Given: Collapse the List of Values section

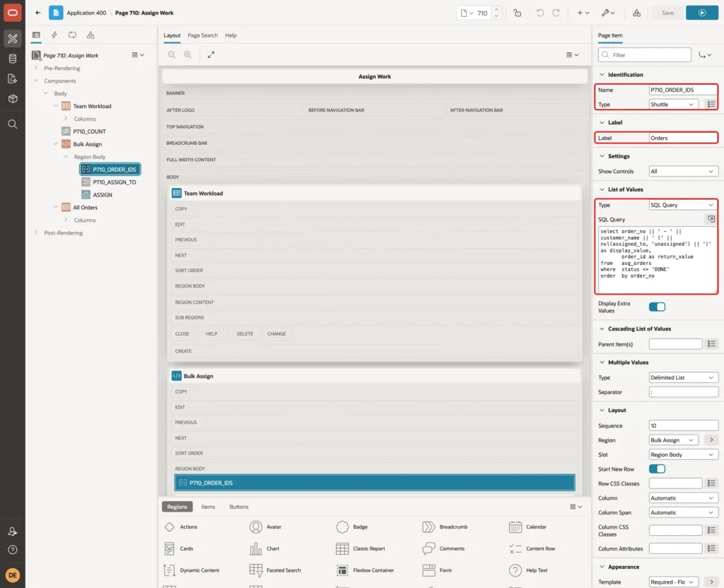Looking at the screenshot, I should click(602, 189).
